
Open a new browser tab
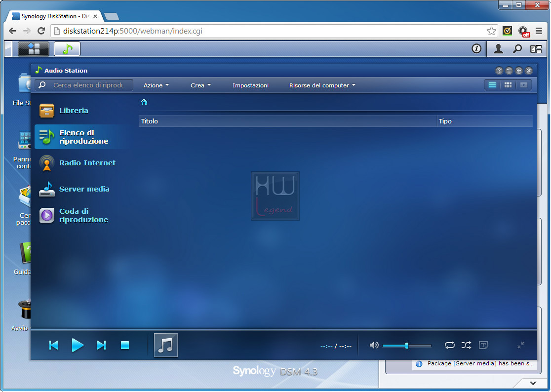(112, 16)
